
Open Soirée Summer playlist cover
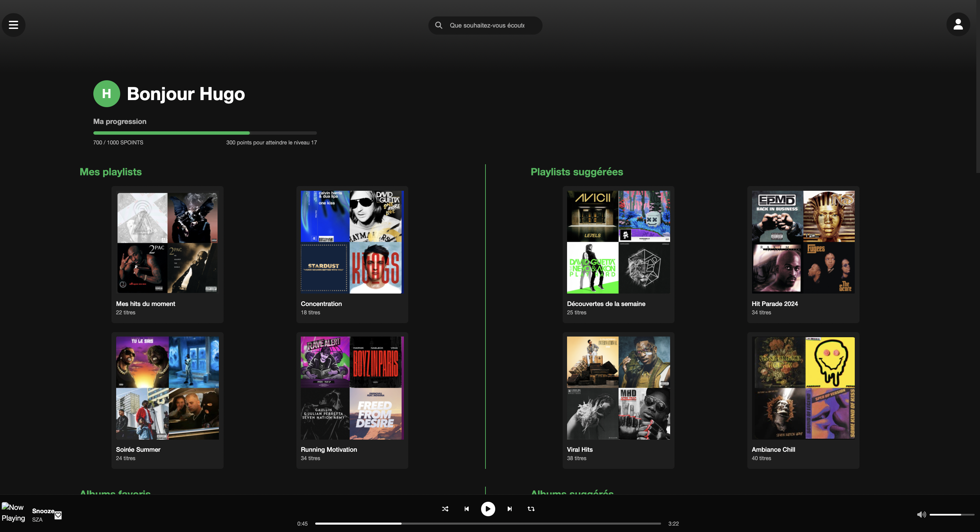(x=168, y=388)
